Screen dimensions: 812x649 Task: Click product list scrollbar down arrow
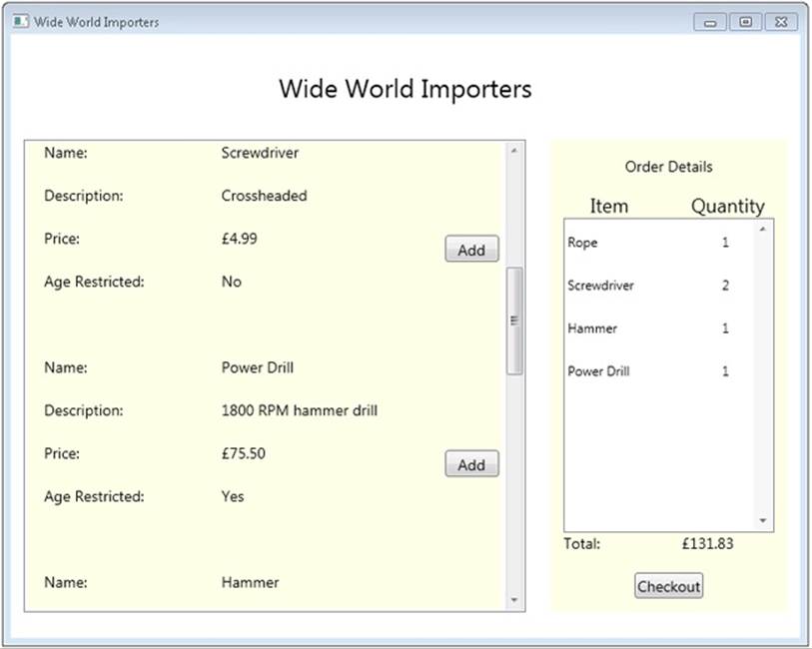point(514,600)
